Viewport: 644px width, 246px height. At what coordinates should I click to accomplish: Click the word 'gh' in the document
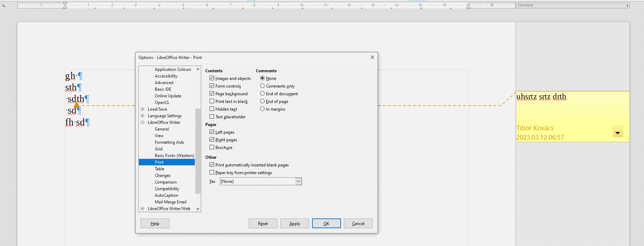[70, 76]
